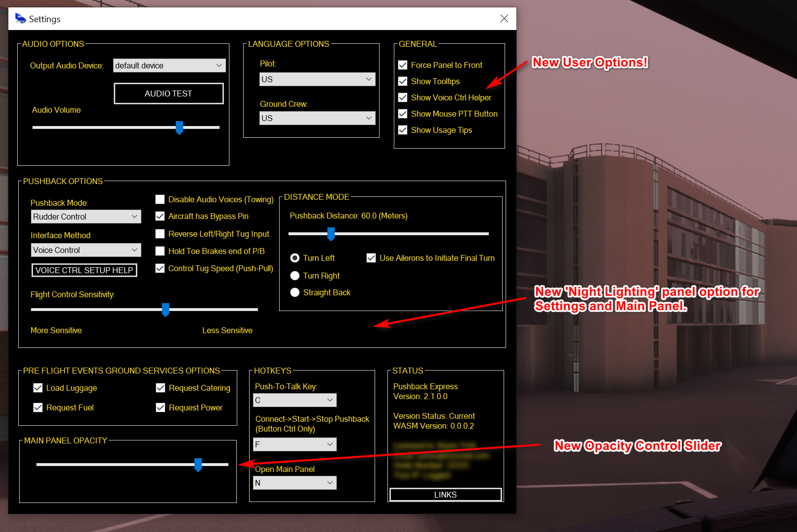Toggle Request Catering checkbox
The image size is (797, 532).
coord(160,388)
